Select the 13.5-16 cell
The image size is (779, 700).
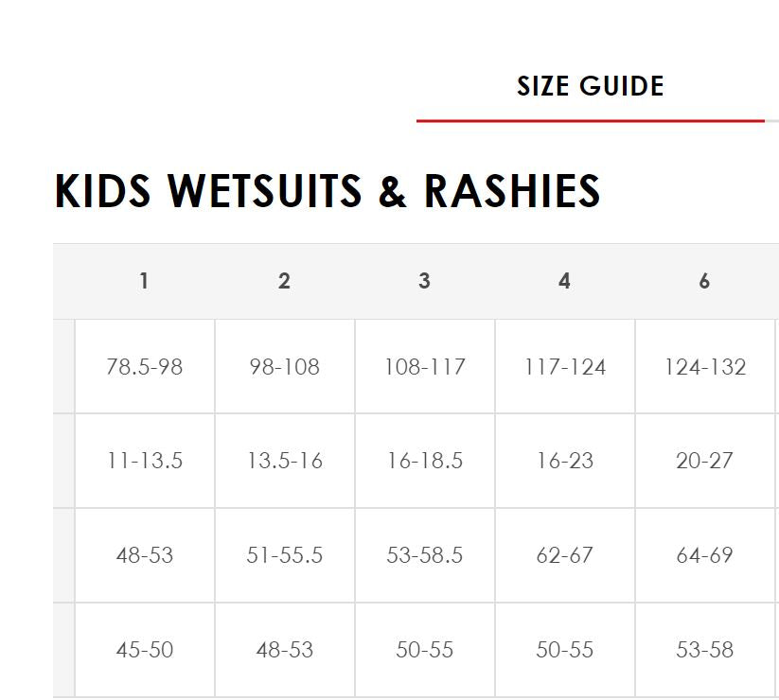[x=285, y=461]
